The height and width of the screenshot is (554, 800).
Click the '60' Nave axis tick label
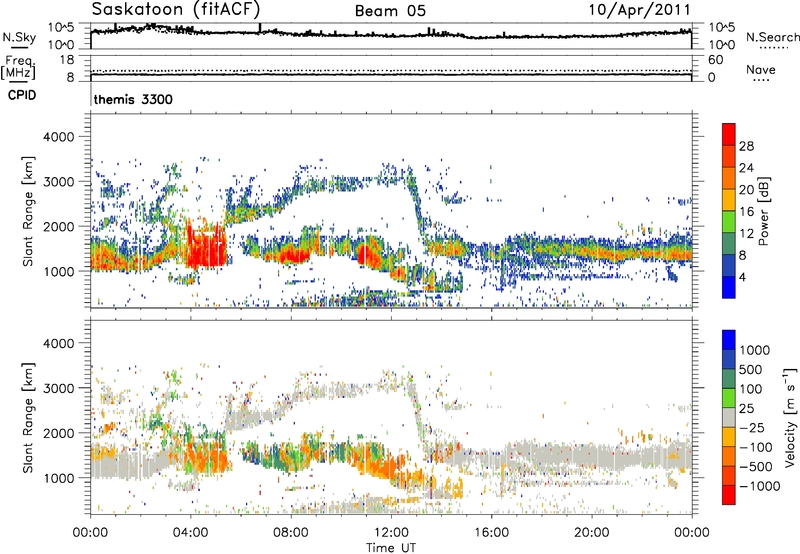tap(715, 60)
